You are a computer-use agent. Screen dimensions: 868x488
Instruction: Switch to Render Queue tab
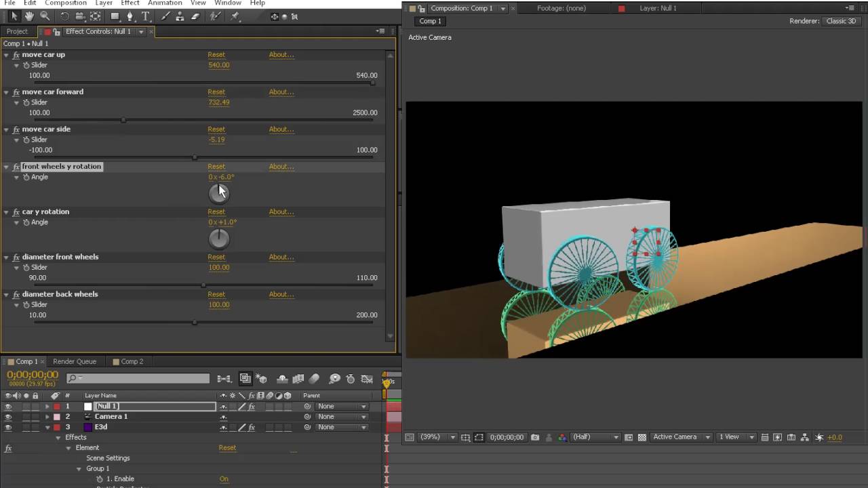75,362
